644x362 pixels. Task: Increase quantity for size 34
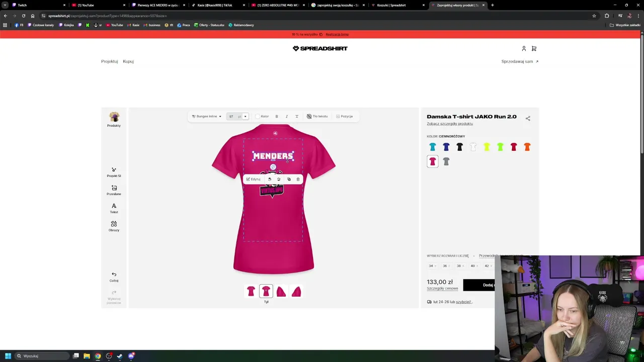click(436, 265)
